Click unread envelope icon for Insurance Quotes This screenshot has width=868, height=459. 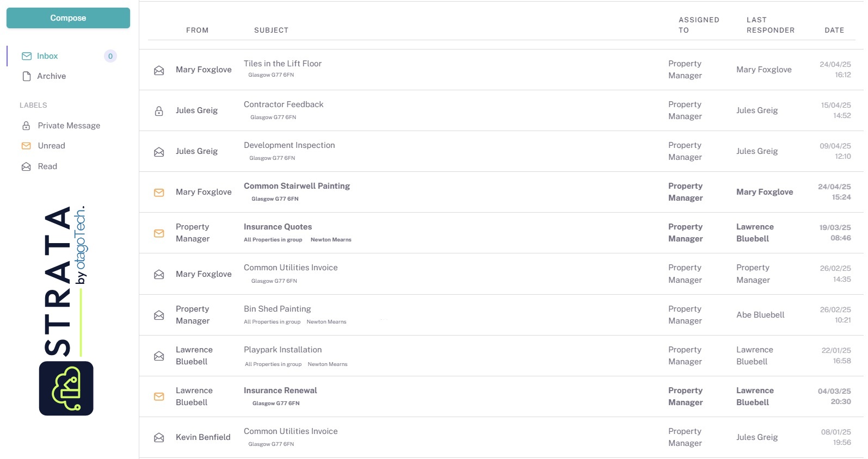[x=159, y=233]
